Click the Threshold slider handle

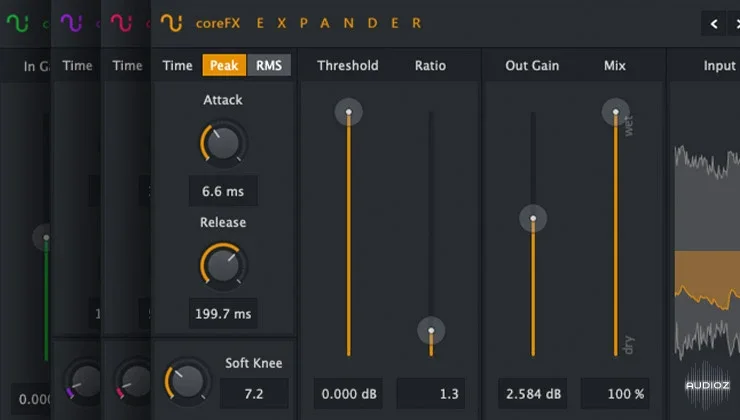tap(349, 112)
